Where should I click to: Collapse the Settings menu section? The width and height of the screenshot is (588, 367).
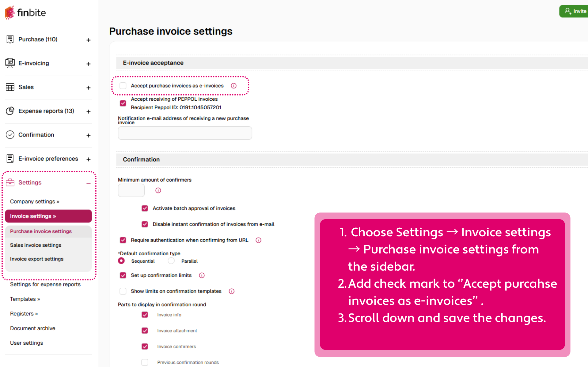(x=88, y=183)
